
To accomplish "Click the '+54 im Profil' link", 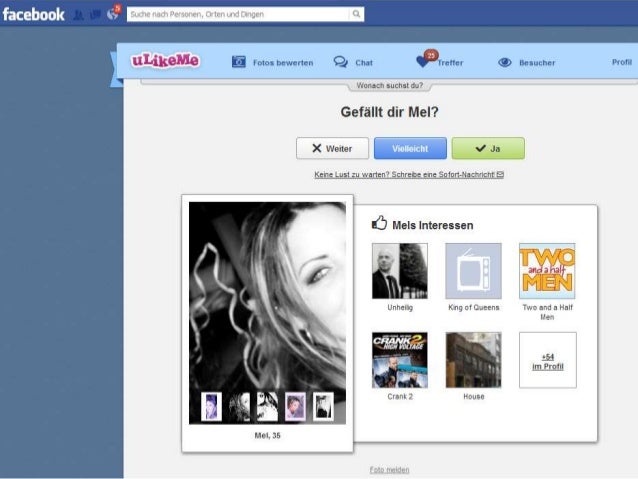I will pyautogui.click(x=548, y=362).
